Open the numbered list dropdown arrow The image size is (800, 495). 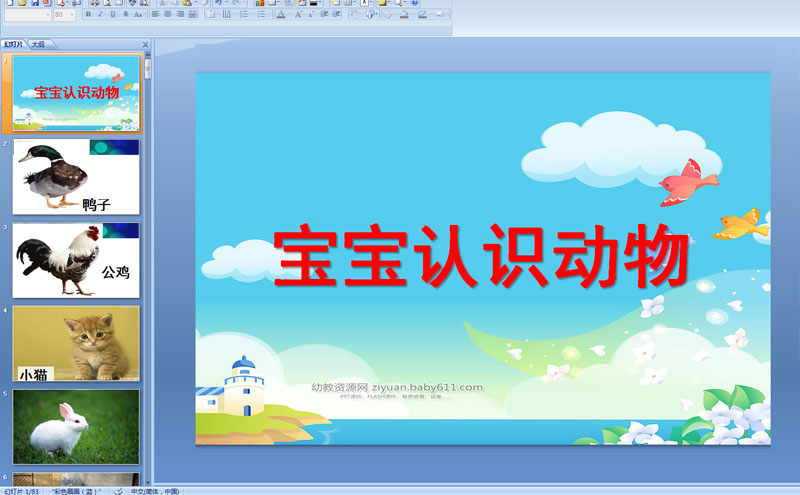[252, 14]
